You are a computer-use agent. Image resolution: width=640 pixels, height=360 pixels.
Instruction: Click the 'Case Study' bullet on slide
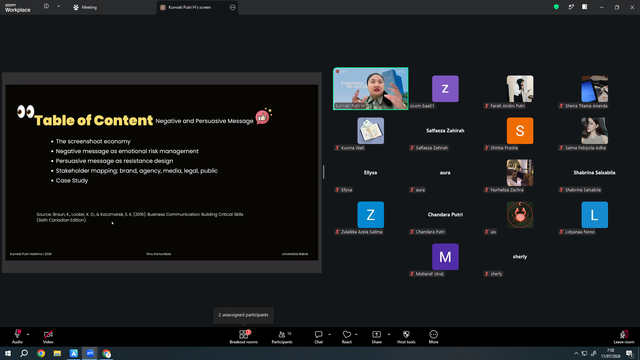[x=72, y=180]
